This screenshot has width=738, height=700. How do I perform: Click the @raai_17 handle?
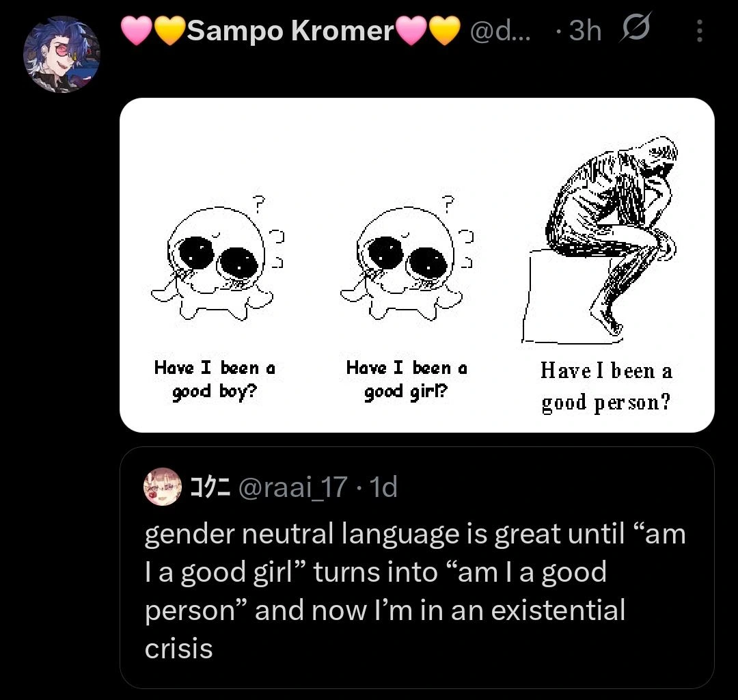(x=294, y=488)
